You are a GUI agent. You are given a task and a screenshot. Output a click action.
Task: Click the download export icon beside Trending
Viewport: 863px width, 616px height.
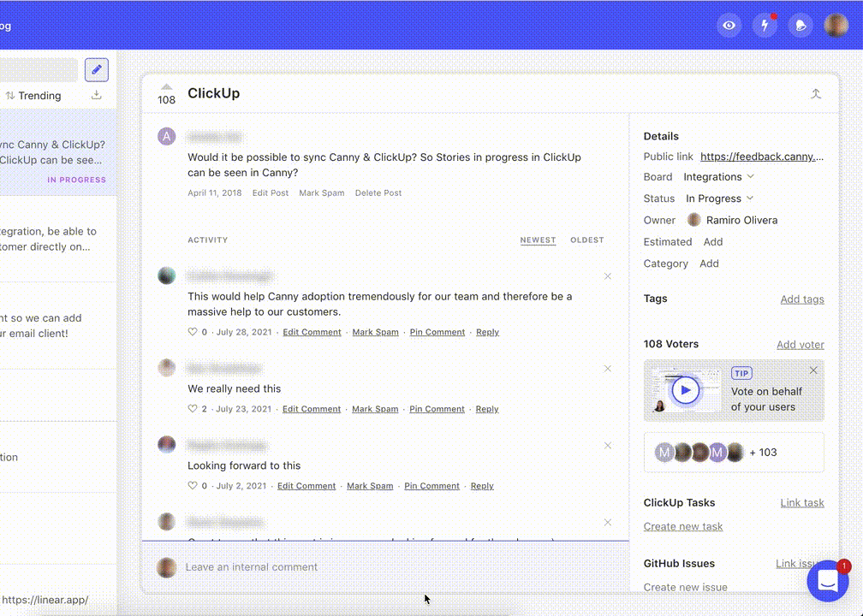tap(96, 95)
